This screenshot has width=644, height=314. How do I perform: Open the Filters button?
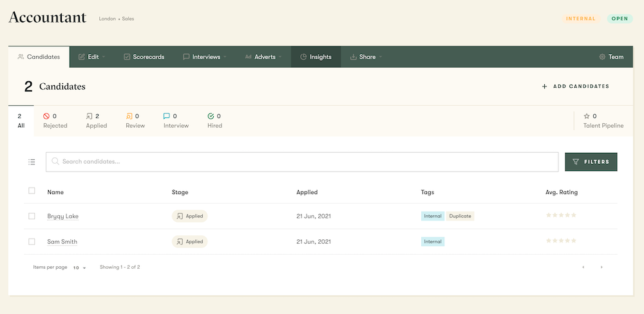pyautogui.click(x=591, y=162)
